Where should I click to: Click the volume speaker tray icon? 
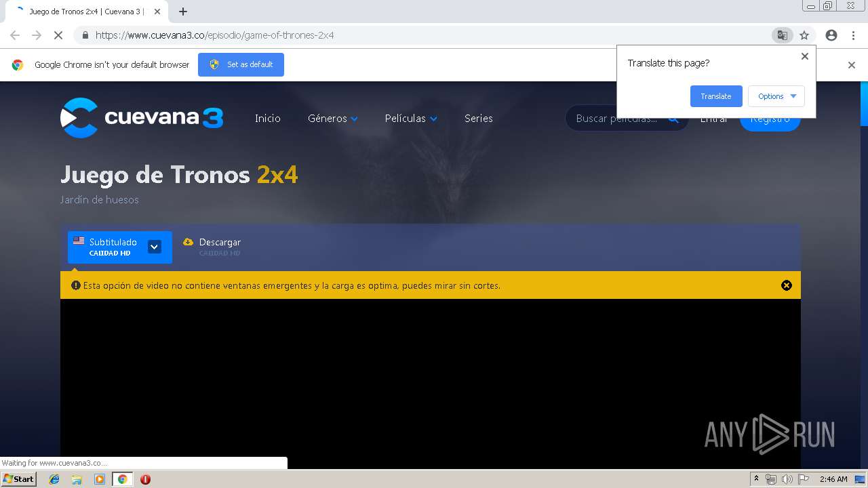787,479
